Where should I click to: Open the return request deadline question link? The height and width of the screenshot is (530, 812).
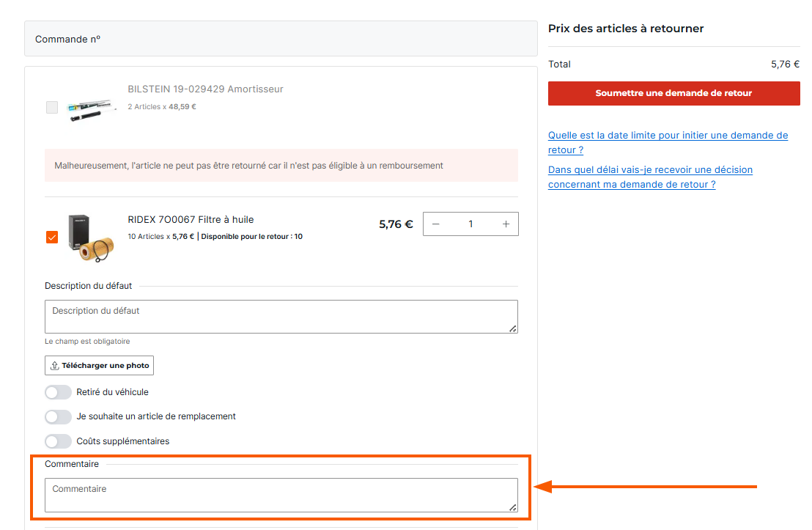pyautogui.click(x=668, y=142)
